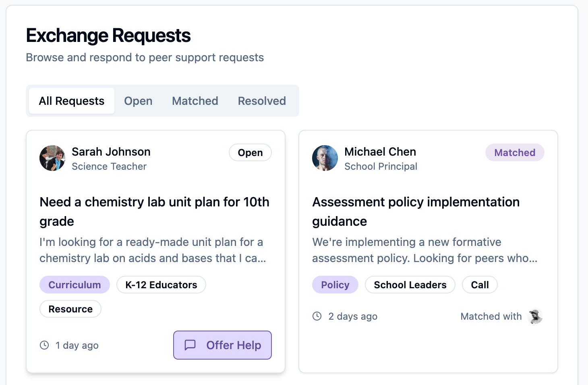Click the name Michael Chen
Viewport: 588px width, 385px height.
[x=380, y=152]
